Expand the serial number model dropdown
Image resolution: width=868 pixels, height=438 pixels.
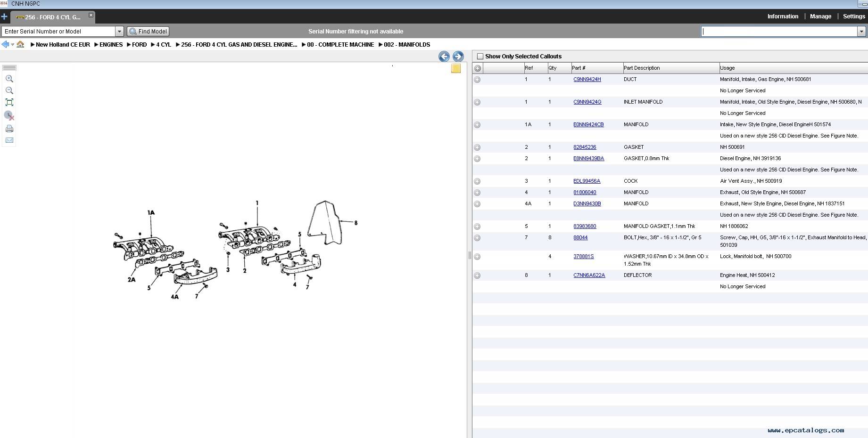(119, 32)
